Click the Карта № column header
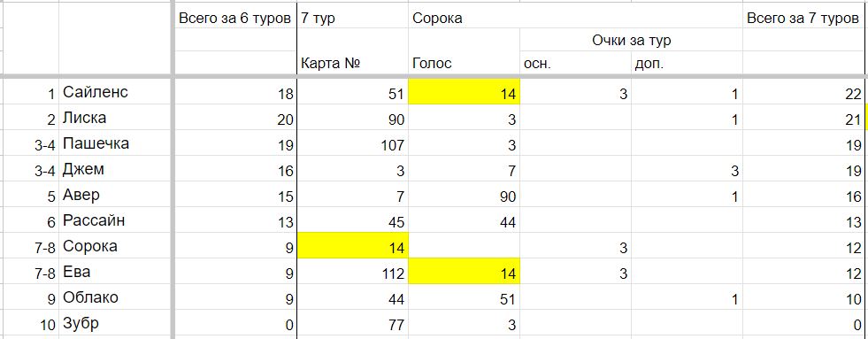The height and width of the screenshot is (339, 868). click(353, 63)
